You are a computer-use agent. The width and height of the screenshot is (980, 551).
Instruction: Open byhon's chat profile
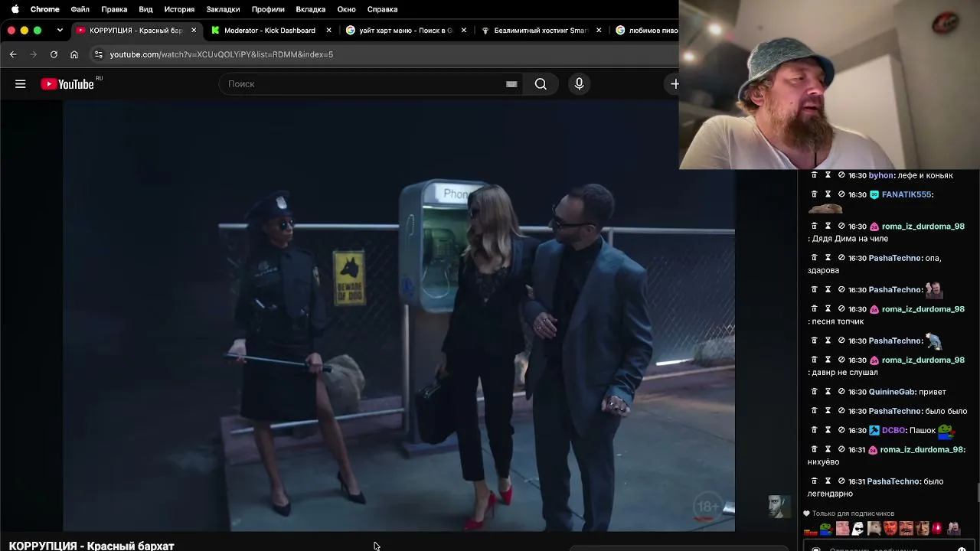(881, 175)
